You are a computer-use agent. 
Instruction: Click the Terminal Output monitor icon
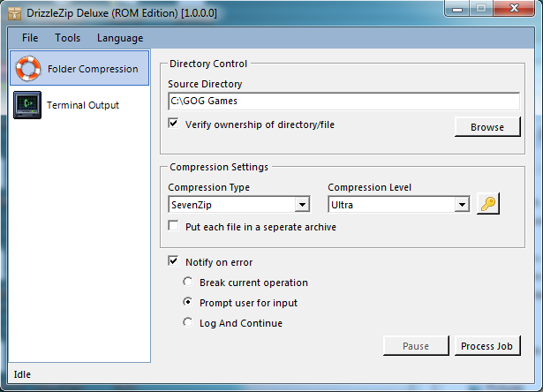[x=27, y=105]
